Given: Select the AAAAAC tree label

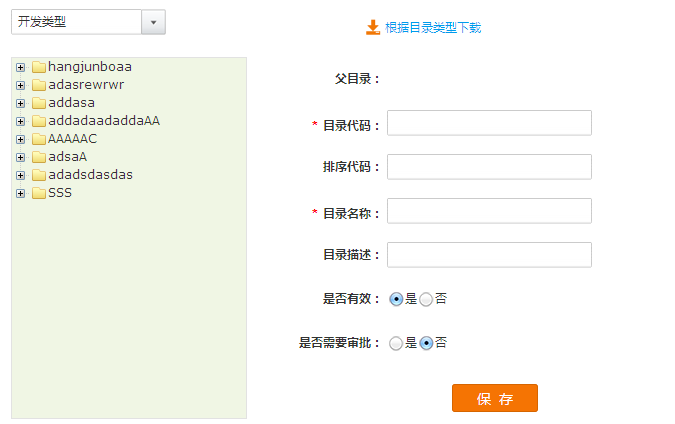Looking at the screenshot, I should pyautogui.click(x=72, y=139).
